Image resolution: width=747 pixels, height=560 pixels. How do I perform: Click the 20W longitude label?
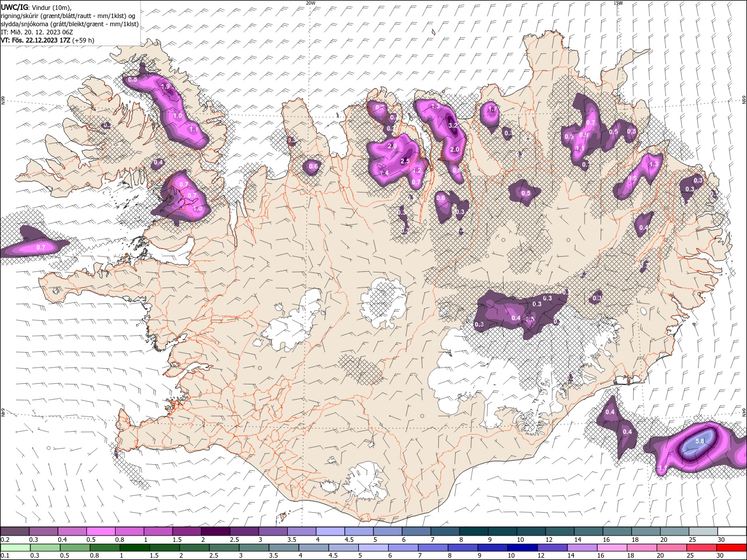(x=310, y=3)
